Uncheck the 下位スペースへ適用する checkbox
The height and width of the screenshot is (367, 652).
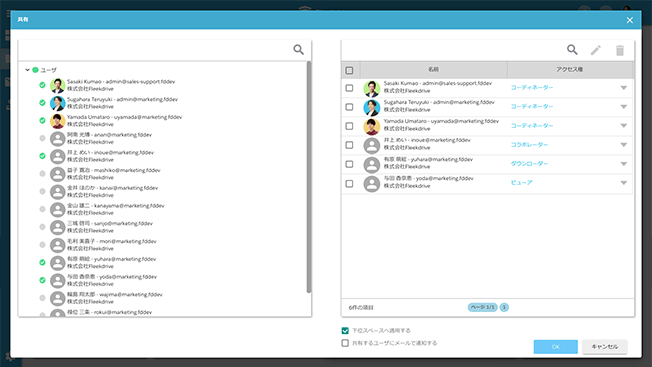pyautogui.click(x=345, y=330)
